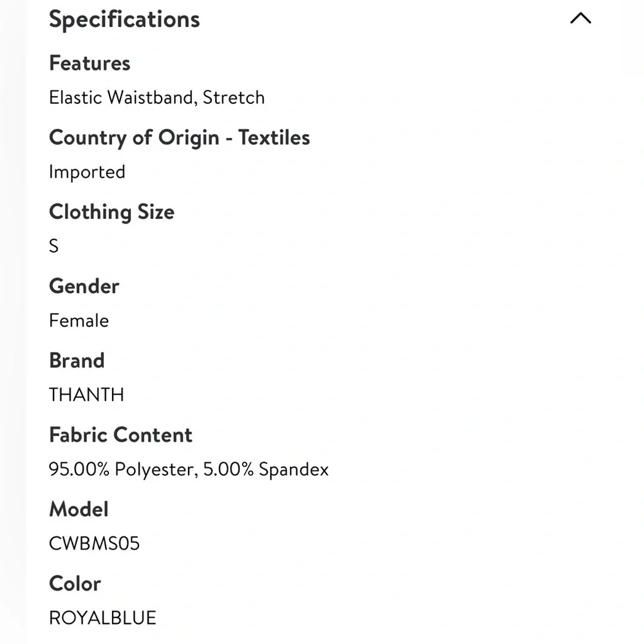
Task: Click the 95.00% Polyester text
Action: 124,469
